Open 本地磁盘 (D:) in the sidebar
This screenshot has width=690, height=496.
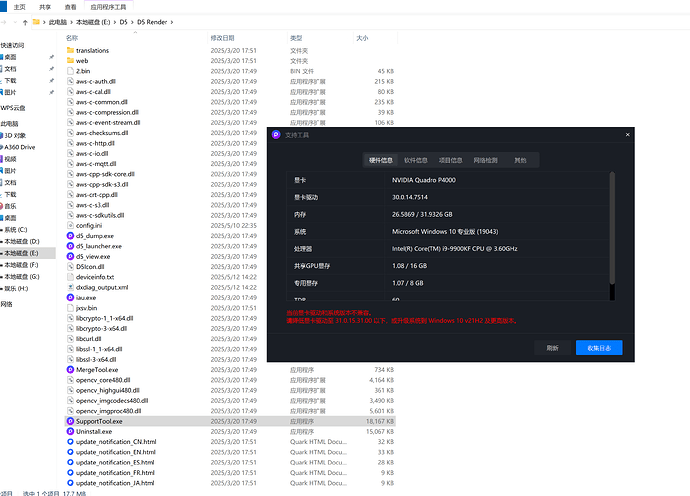pos(22,241)
